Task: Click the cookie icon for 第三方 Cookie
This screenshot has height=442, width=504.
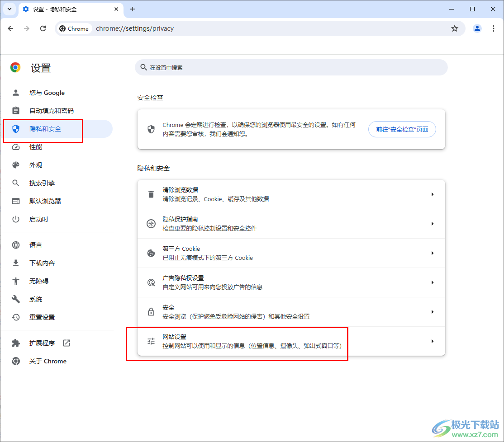Action: [151, 253]
